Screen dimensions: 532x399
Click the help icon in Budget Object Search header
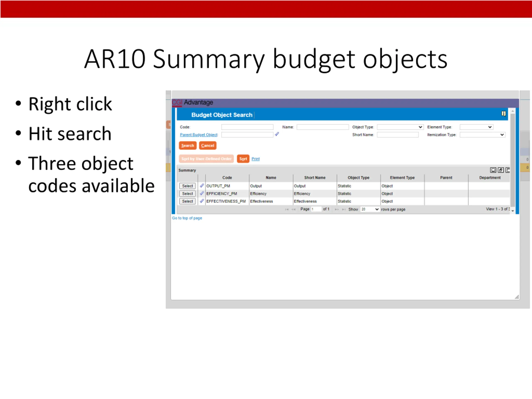503,114
